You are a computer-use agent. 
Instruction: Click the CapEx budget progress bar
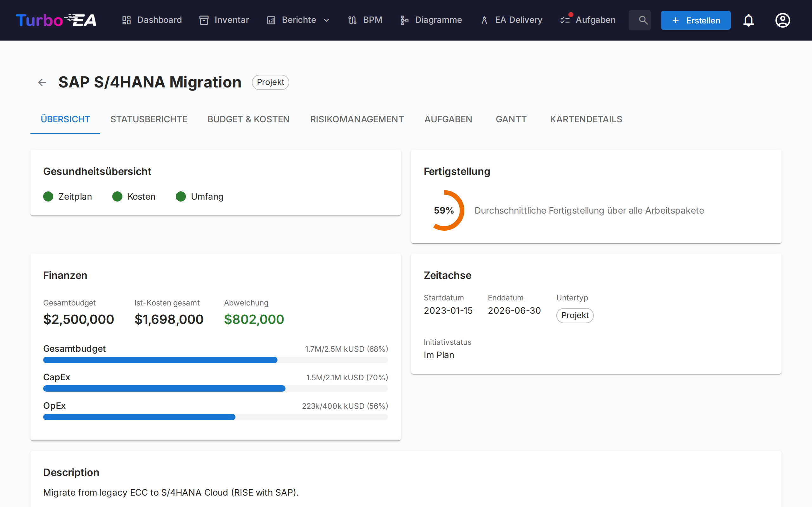tap(215, 388)
